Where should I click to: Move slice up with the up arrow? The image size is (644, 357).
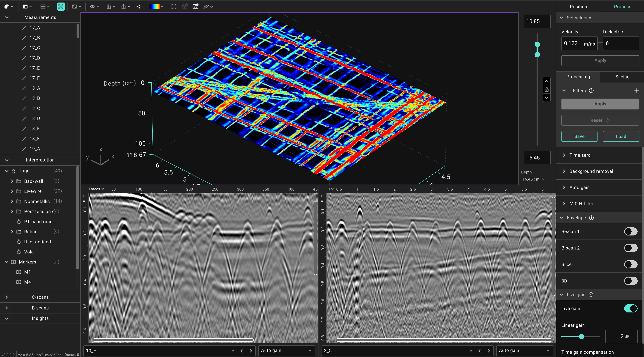546,81
